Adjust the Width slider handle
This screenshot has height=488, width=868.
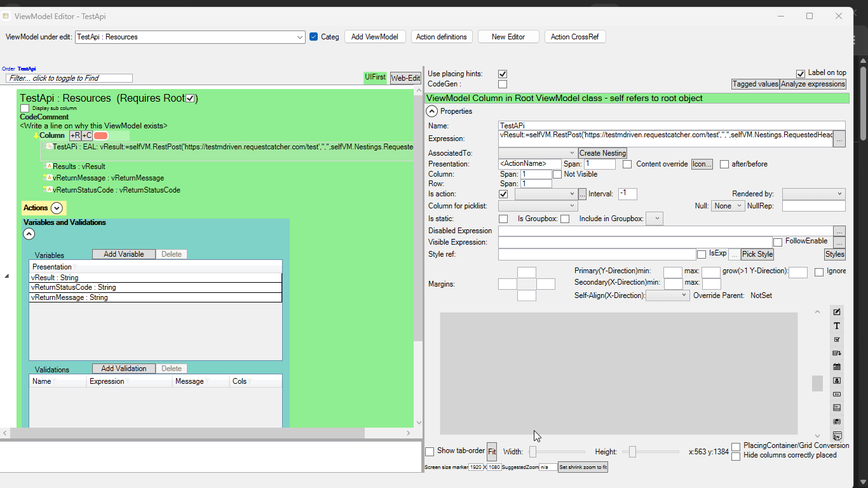(x=533, y=452)
